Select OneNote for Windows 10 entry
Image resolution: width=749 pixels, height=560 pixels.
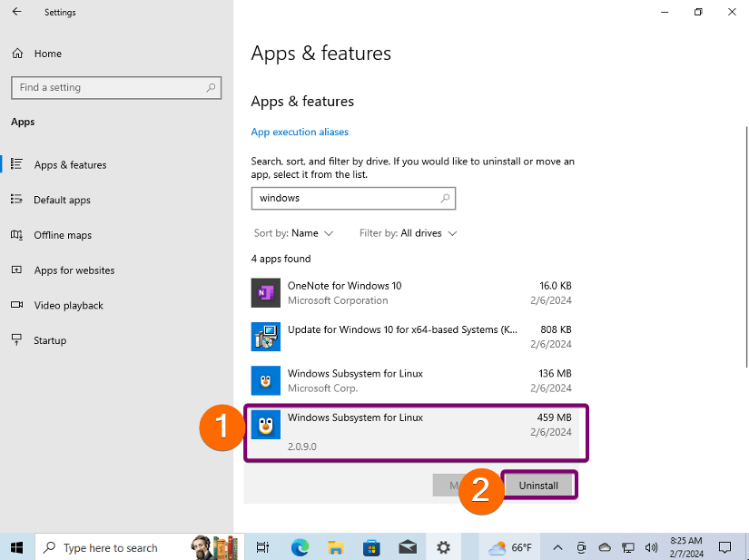(411, 292)
